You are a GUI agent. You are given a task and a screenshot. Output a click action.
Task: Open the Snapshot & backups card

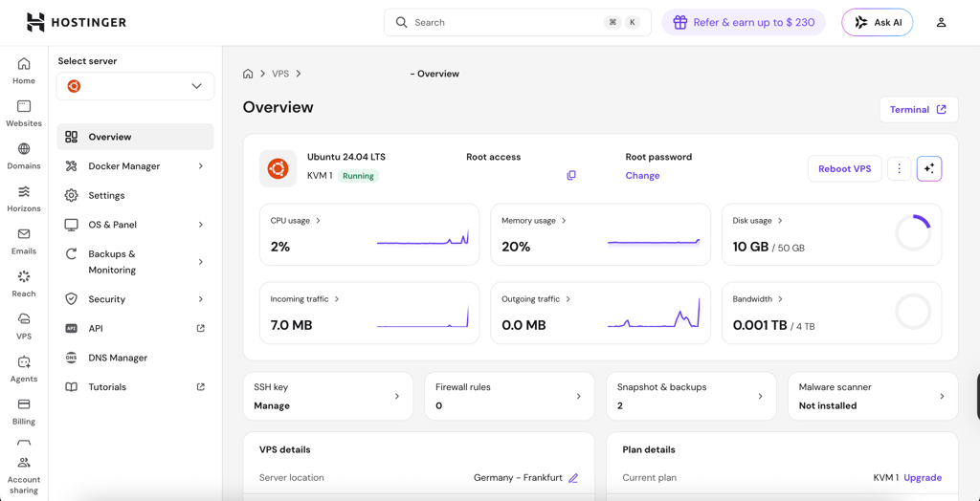click(x=691, y=396)
